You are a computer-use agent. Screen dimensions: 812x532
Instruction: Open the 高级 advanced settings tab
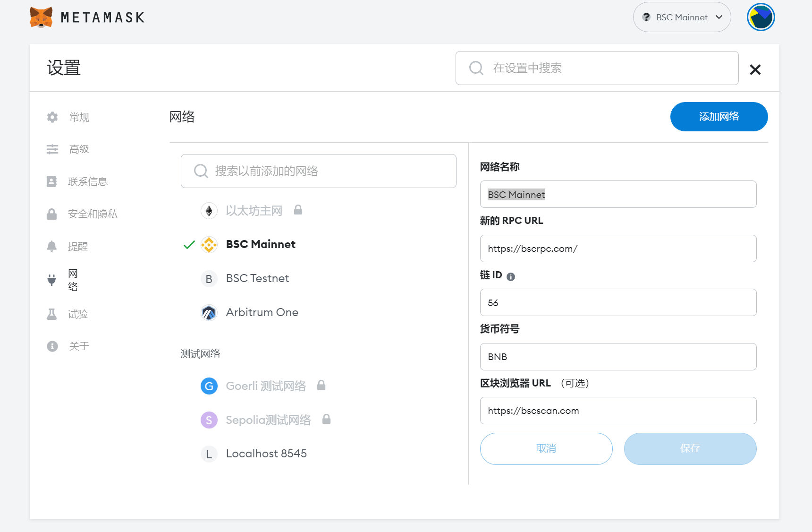click(79, 149)
